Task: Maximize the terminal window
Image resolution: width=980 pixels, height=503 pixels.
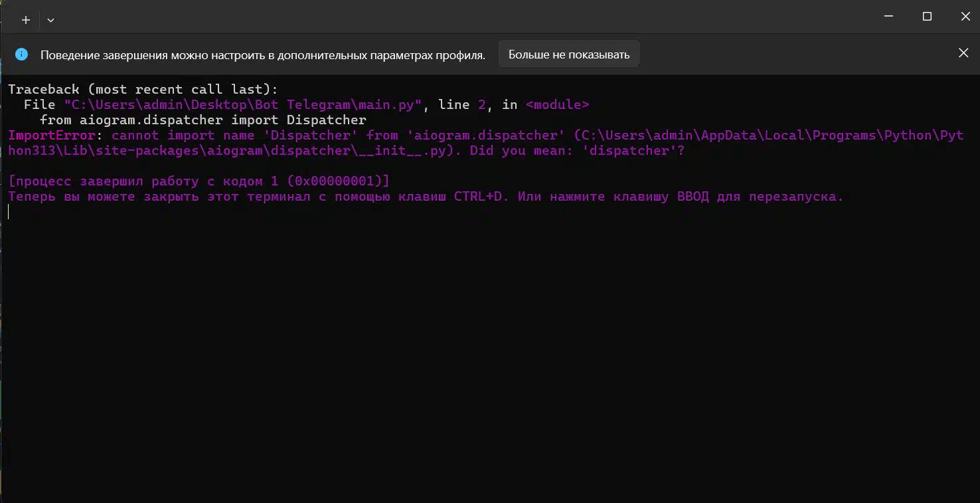Action: coord(927,17)
